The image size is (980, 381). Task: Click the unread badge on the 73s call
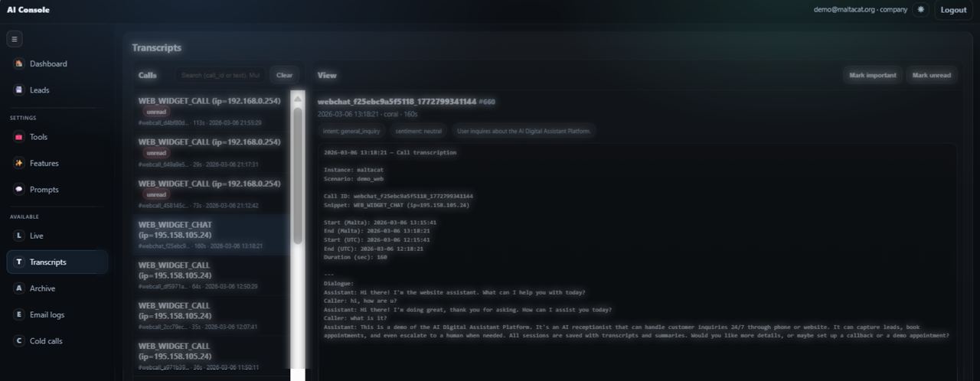coord(156,194)
